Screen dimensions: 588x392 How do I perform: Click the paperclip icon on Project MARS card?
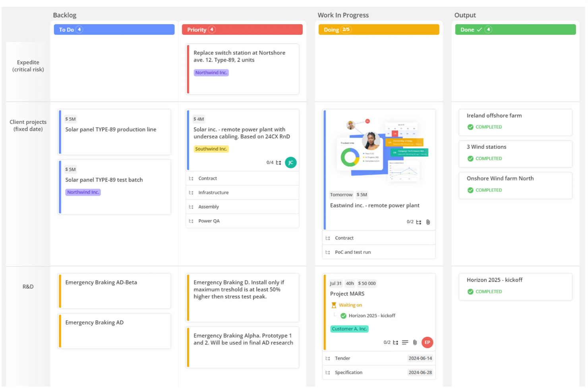(x=415, y=342)
